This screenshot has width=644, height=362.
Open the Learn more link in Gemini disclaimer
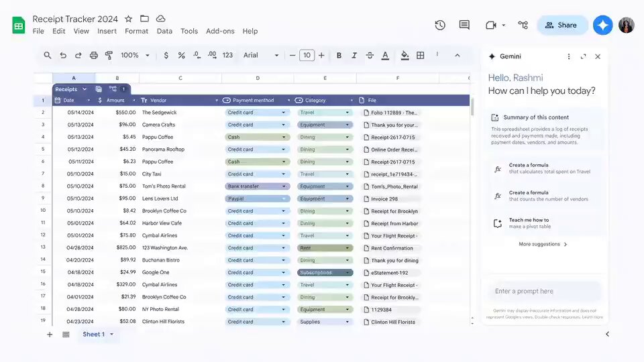tap(592, 317)
